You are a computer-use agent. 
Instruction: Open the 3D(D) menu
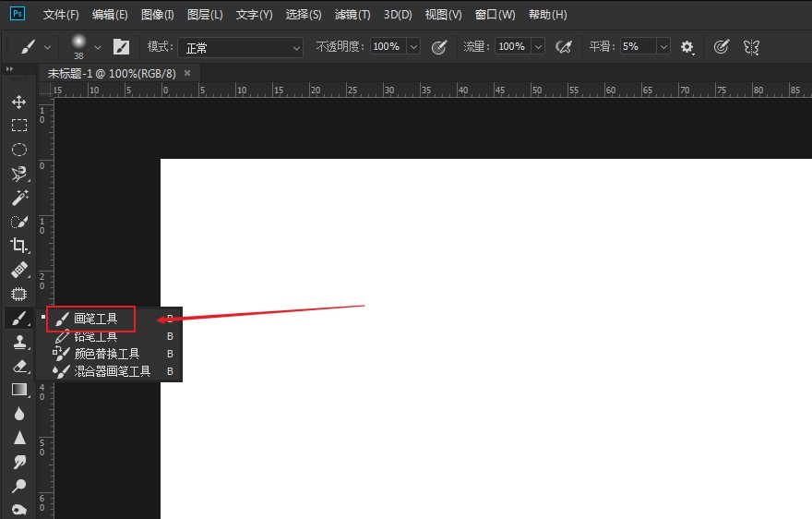click(398, 15)
